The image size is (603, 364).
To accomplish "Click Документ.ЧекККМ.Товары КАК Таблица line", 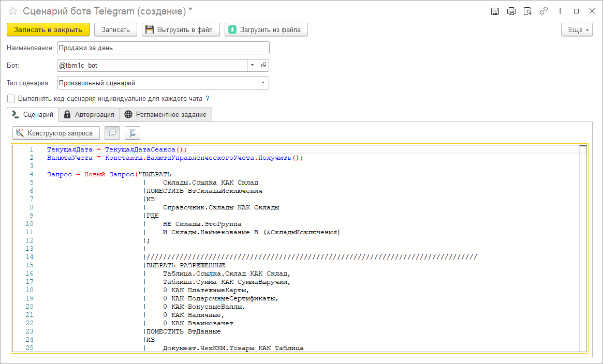I will pyautogui.click(x=233, y=348).
